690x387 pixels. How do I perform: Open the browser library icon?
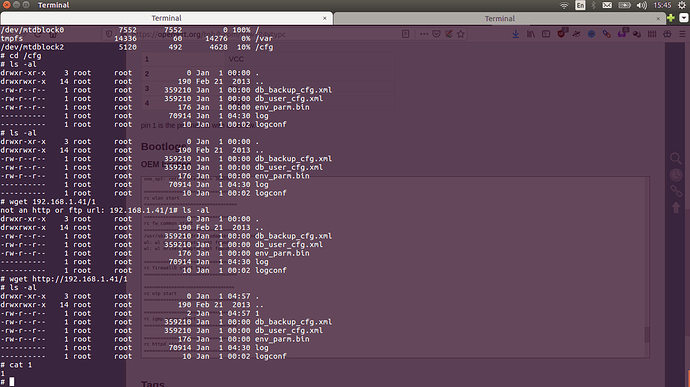531,34
